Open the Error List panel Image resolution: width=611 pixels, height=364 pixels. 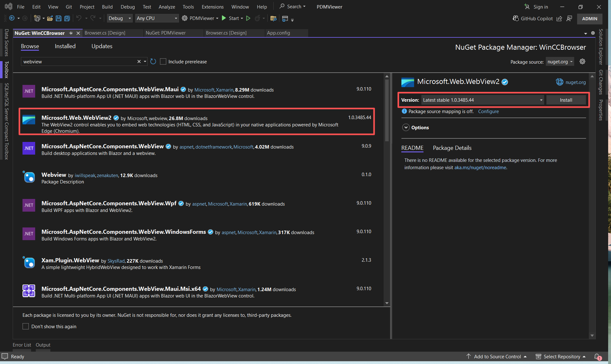click(x=22, y=345)
